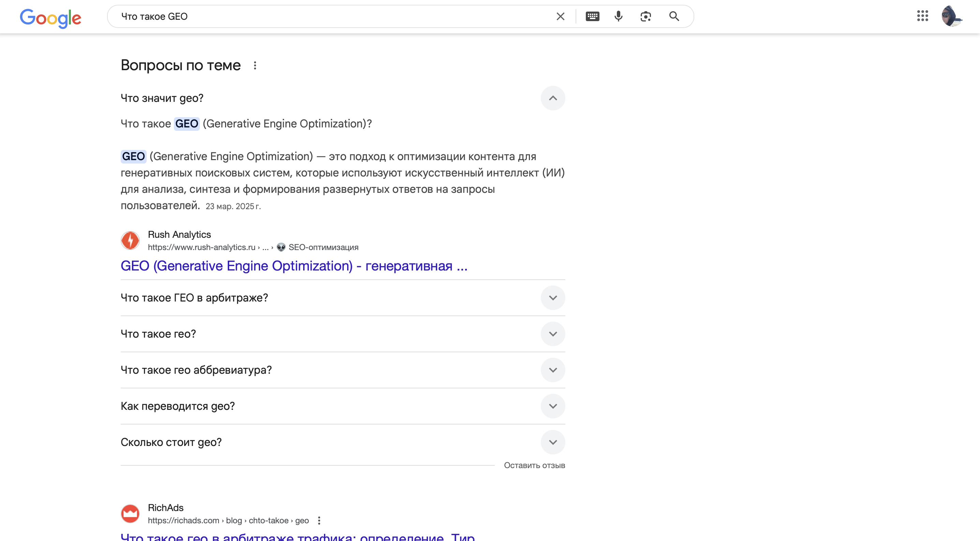Start voice search with microphone icon
Screen dimensions: 980x541
[x=618, y=16]
